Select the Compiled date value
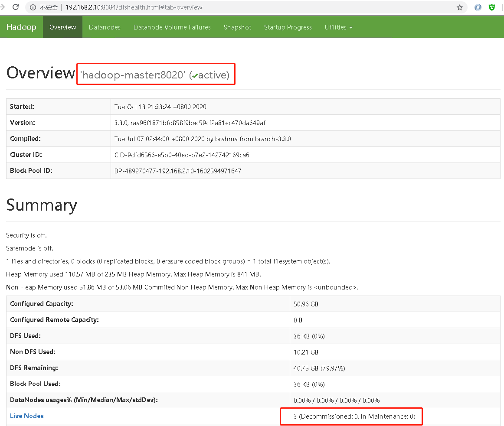 coord(203,139)
